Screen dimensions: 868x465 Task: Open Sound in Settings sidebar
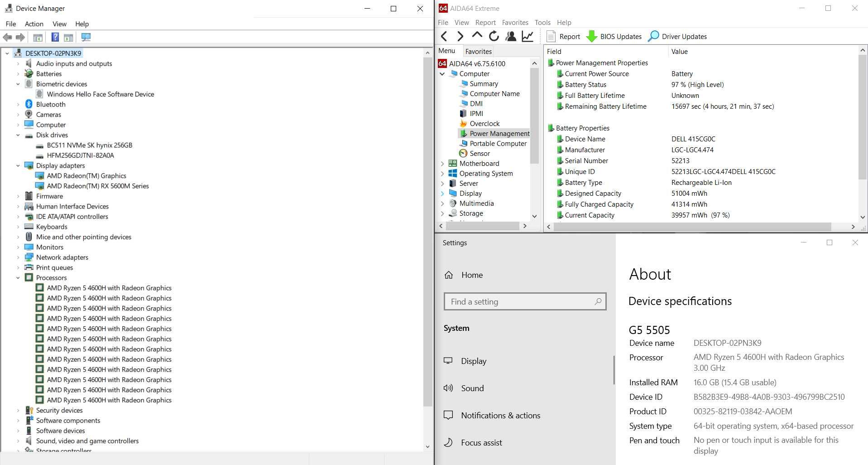pyautogui.click(x=472, y=388)
